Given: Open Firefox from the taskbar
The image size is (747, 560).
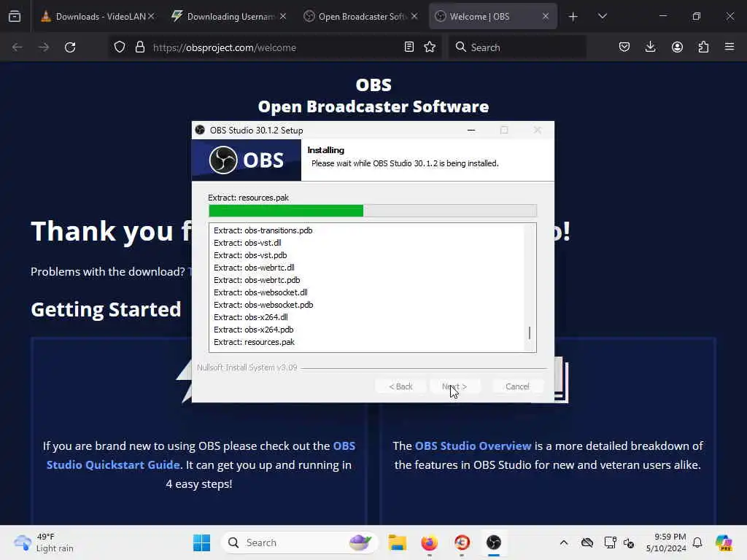Looking at the screenshot, I should (x=429, y=542).
